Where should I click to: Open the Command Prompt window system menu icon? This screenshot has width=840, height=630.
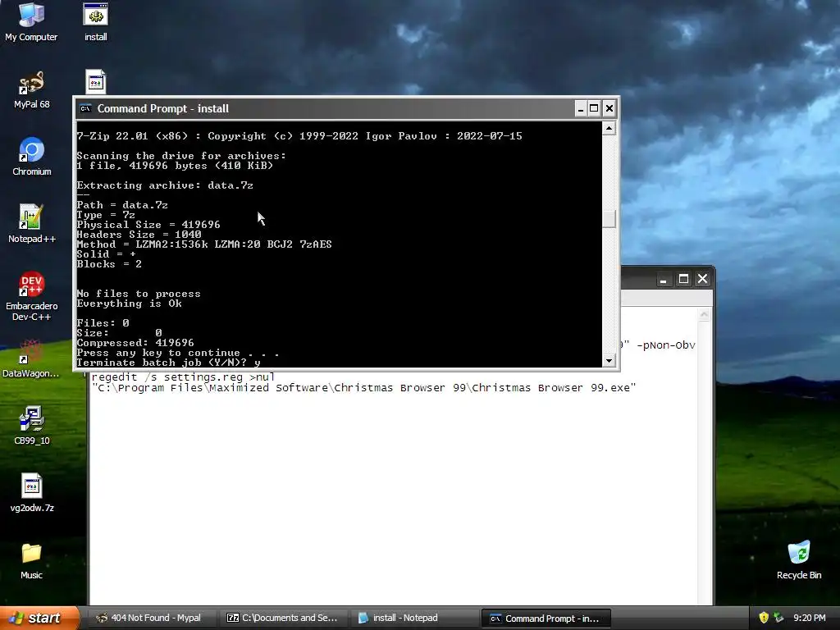85,109
